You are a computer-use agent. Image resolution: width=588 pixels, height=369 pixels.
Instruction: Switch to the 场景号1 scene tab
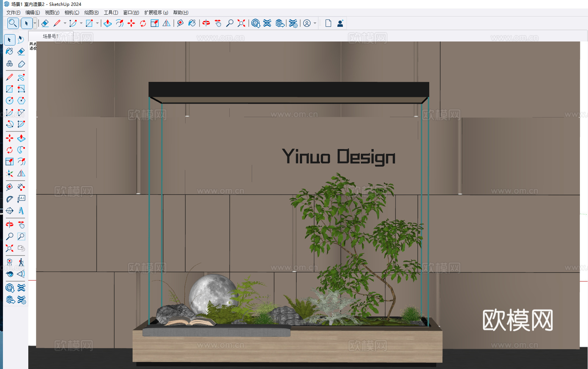click(51, 36)
